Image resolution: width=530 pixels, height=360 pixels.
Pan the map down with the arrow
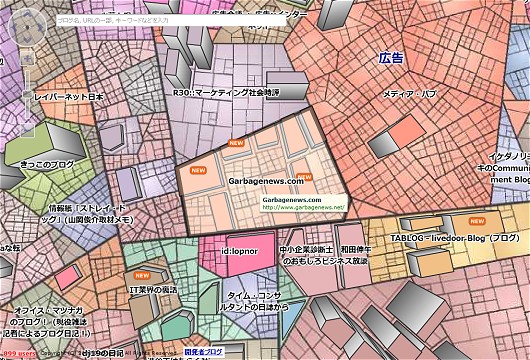tap(27, 39)
